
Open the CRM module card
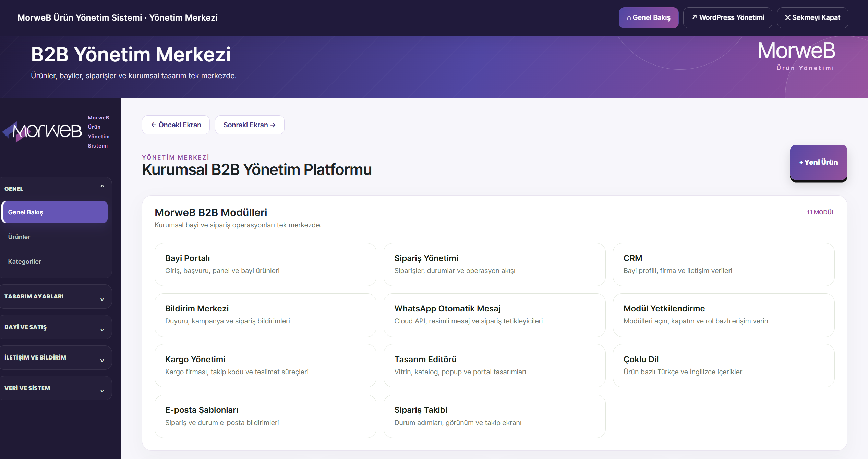point(724,264)
